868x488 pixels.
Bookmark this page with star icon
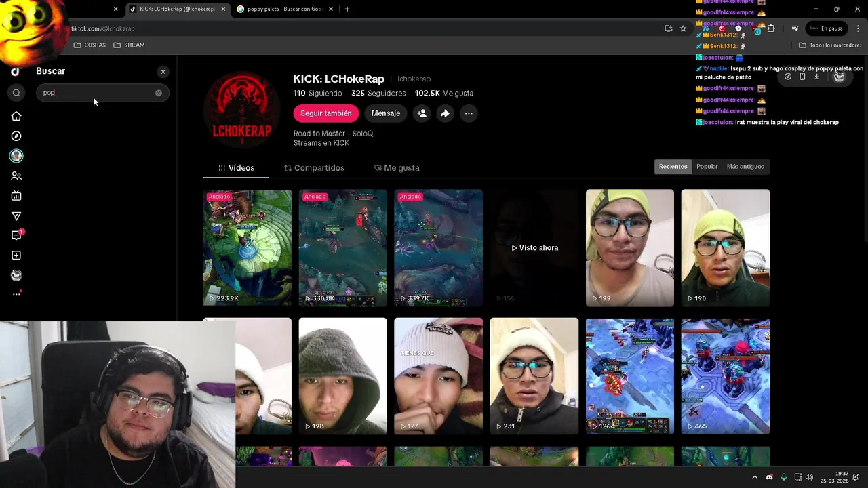pos(683,28)
